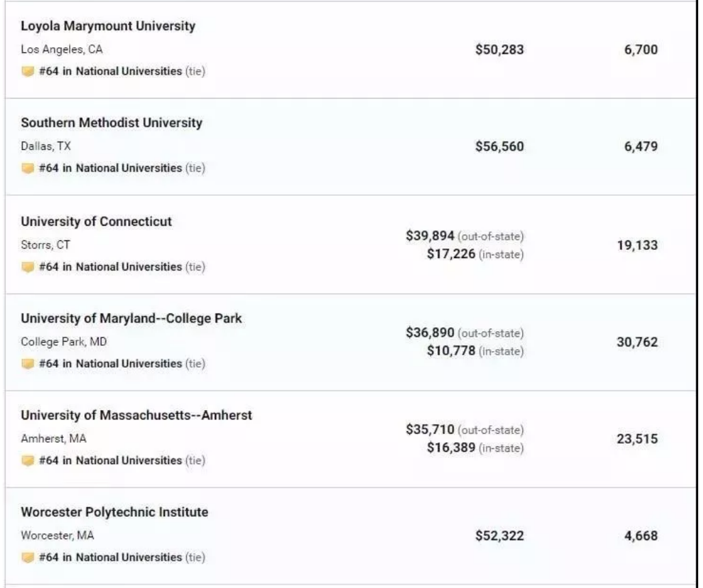The image size is (703, 588).
Task: Open the University of Connecticut page
Action: click(x=97, y=222)
